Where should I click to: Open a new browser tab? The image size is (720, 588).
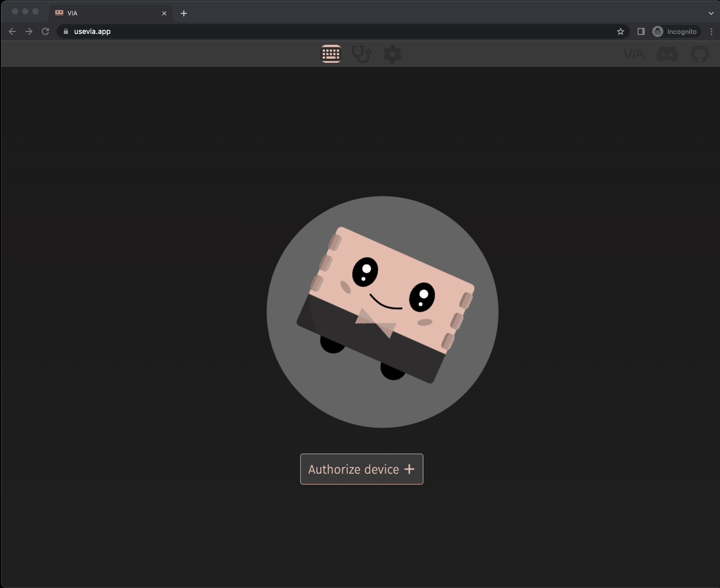[184, 13]
